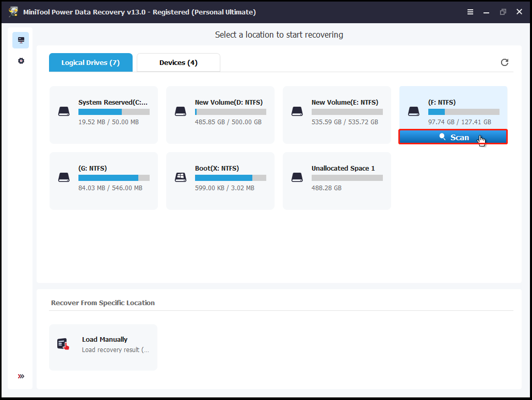Click the Boot(X: NTFS) drive icon
Viewport: 532px width, 400px height.
(181, 177)
